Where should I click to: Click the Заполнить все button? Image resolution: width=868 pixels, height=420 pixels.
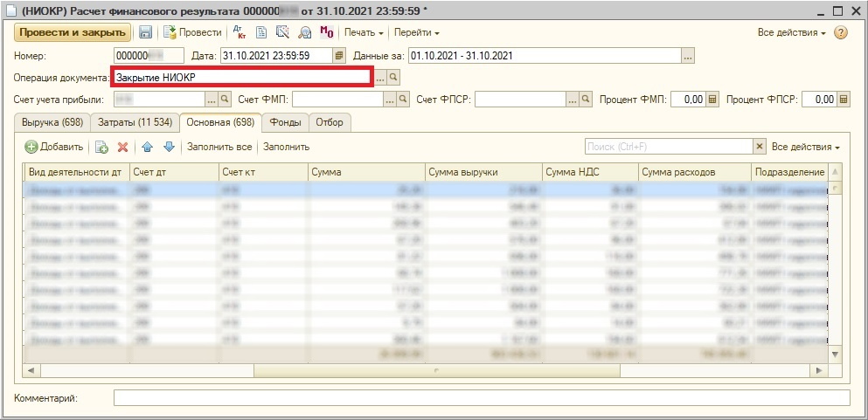point(219,147)
